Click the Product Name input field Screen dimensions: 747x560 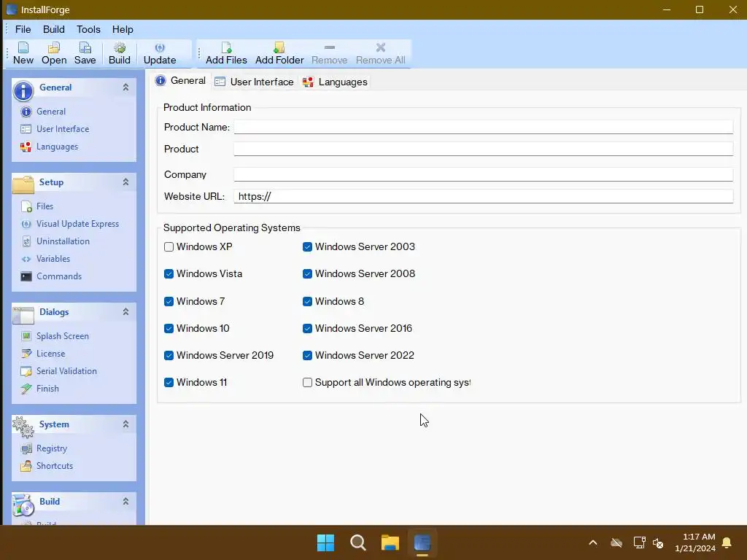(x=483, y=127)
